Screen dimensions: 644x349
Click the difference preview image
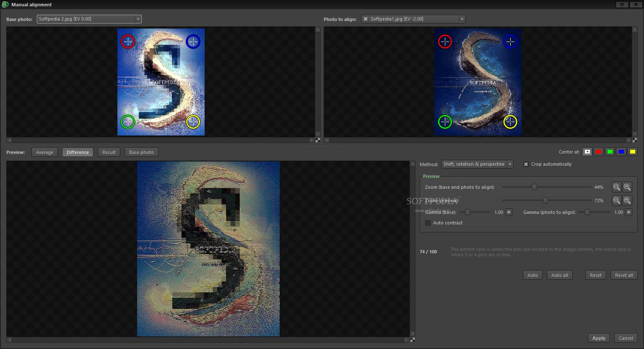[208, 249]
